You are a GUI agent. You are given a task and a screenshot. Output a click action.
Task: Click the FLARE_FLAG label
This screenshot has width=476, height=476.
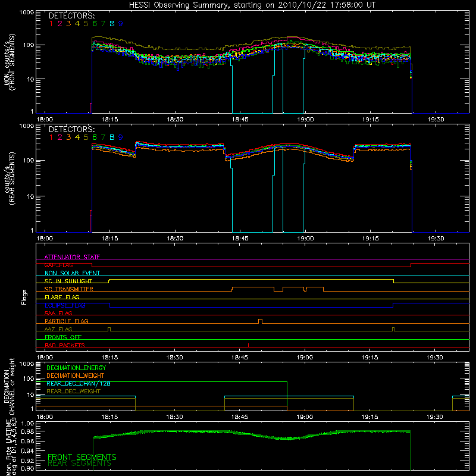[x=62, y=297]
